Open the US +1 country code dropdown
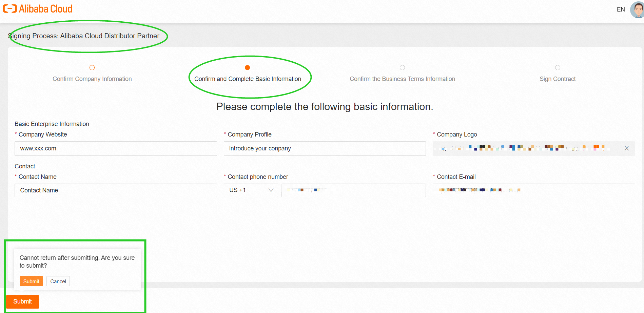 pyautogui.click(x=251, y=190)
